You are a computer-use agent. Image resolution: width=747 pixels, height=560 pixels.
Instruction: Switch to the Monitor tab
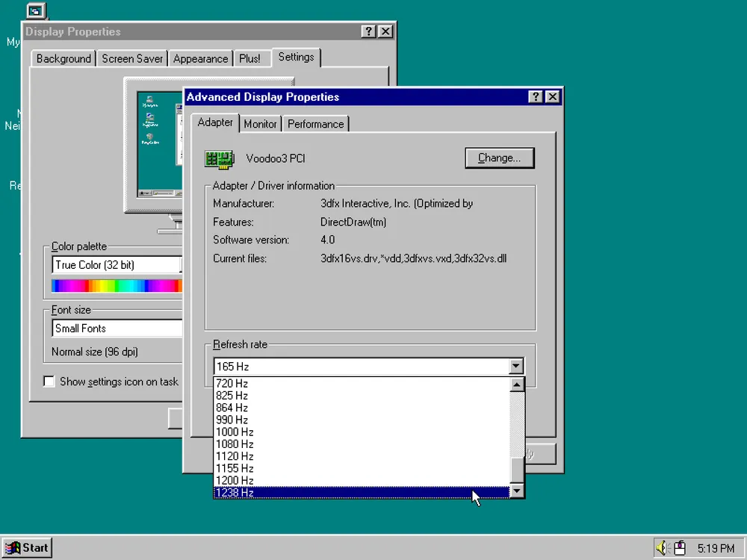point(260,124)
